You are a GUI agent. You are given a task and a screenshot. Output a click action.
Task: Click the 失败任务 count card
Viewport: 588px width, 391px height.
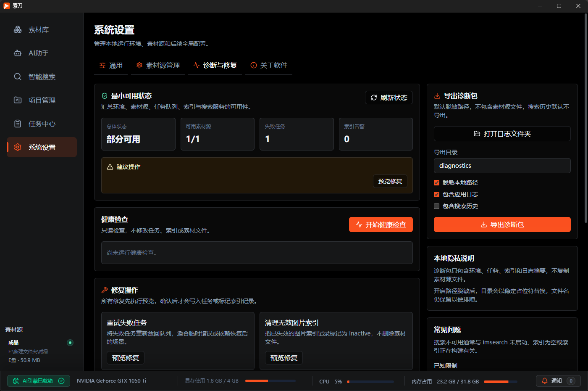click(297, 134)
